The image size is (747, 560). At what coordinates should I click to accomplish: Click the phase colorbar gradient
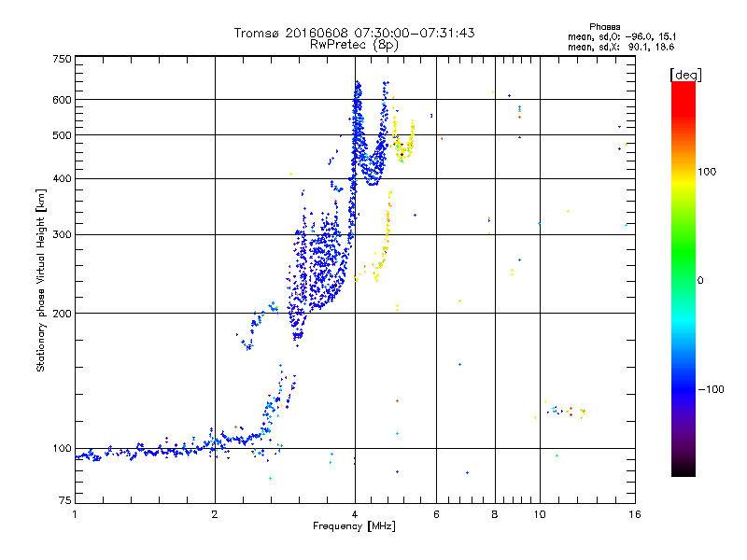[684, 278]
